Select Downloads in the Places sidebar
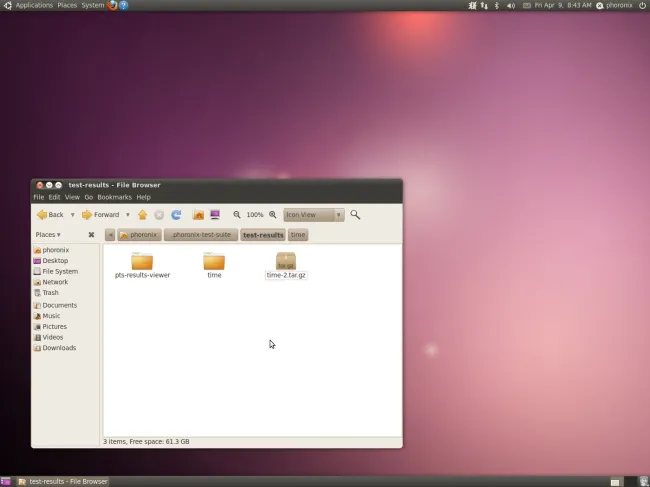This screenshot has height=487, width=650. 59,348
